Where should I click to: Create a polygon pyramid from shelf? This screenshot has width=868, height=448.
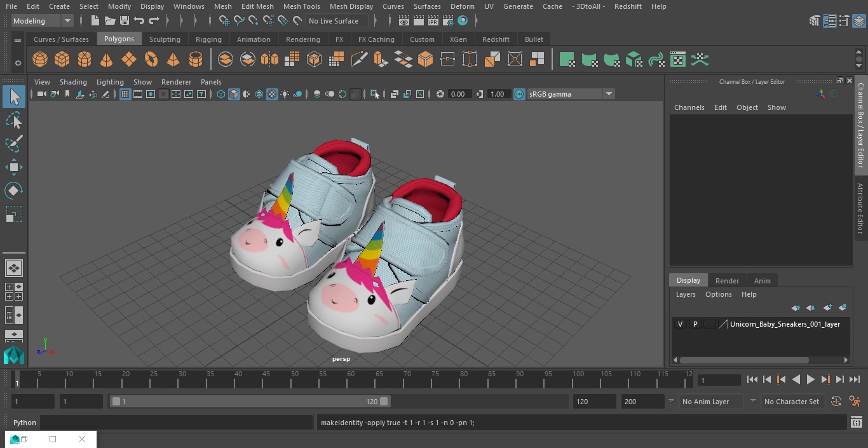click(x=173, y=60)
